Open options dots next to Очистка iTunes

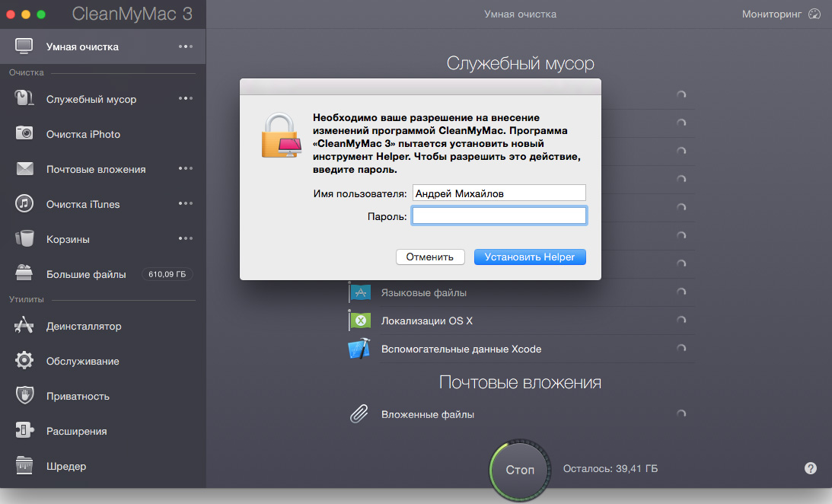click(186, 203)
